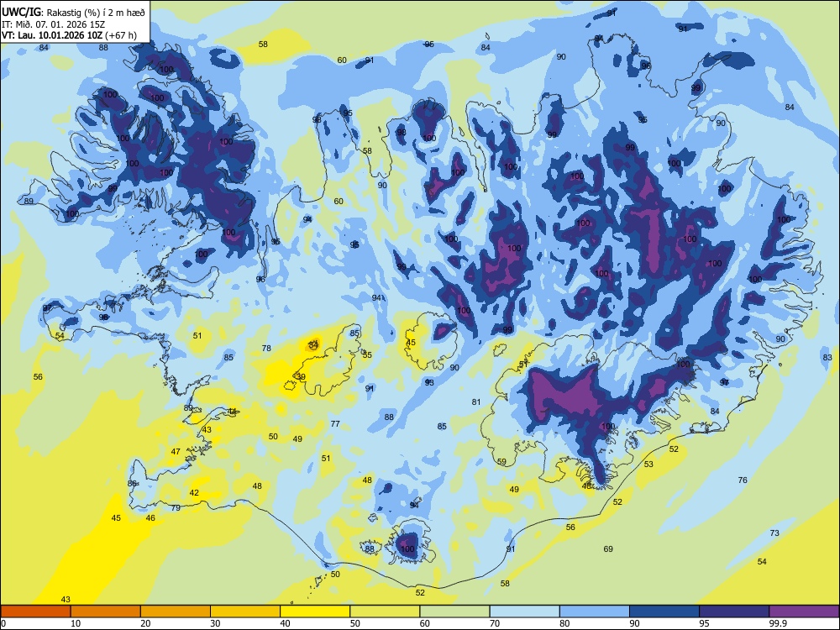The width and height of the screenshot is (840, 630).
Task: Select the 50–60 pale yellow legend swatch
Action: pos(385,612)
